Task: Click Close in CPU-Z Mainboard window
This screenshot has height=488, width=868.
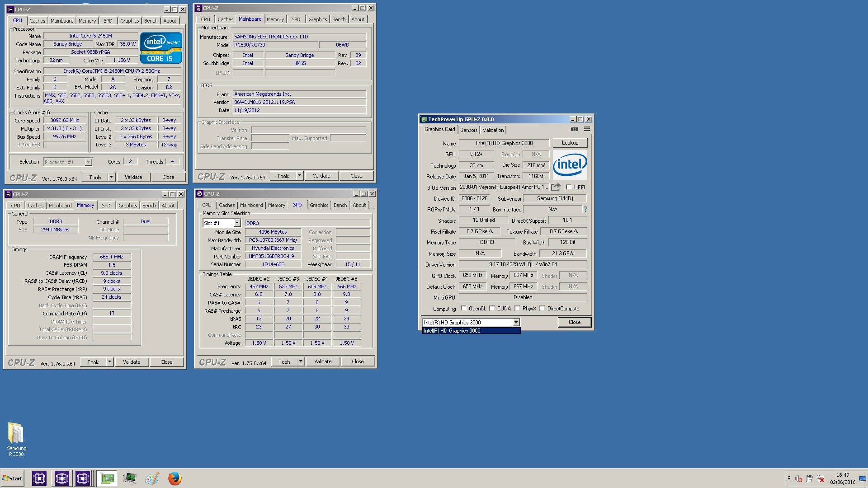Action: tap(356, 176)
